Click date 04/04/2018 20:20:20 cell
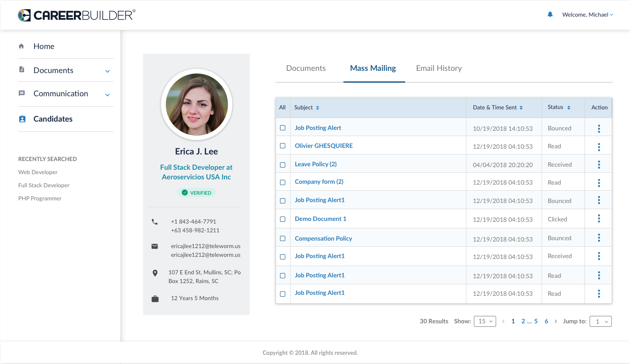 pyautogui.click(x=503, y=165)
